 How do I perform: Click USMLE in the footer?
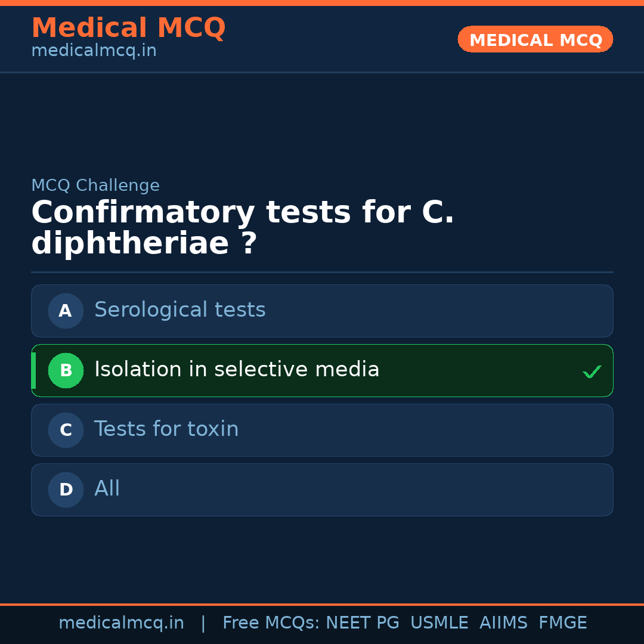439,623
